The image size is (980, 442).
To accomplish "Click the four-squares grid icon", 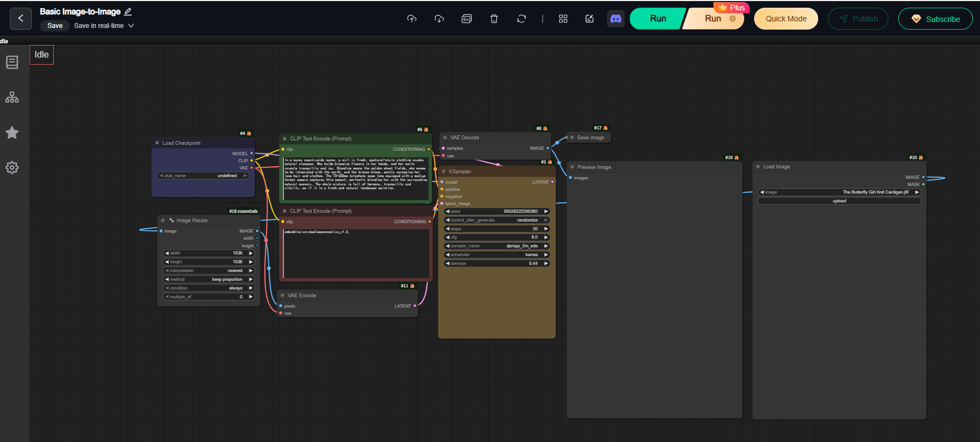I will click(563, 19).
